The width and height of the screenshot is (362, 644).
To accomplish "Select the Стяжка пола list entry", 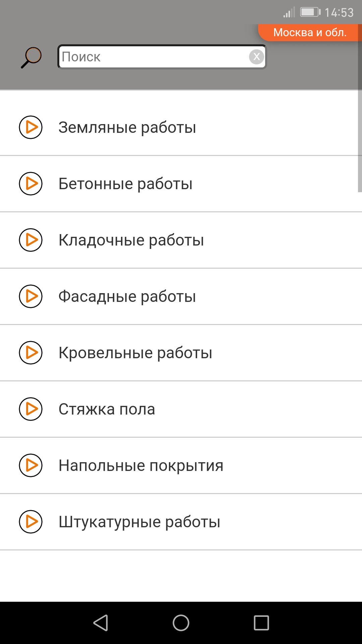I will click(107, 409).
